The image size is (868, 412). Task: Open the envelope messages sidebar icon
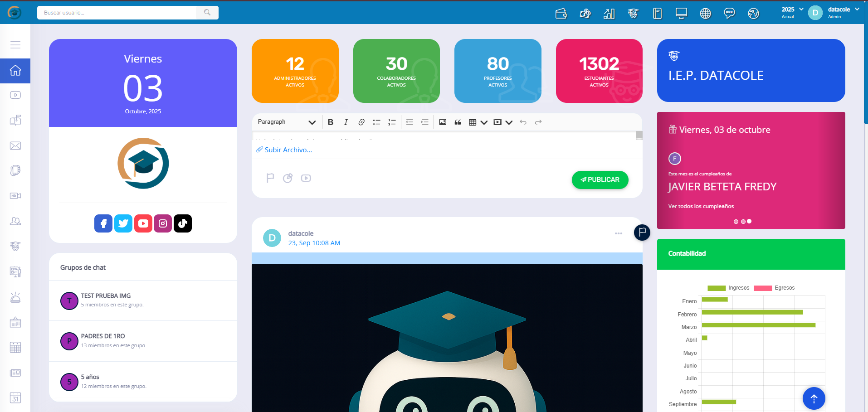coord(15,145)
